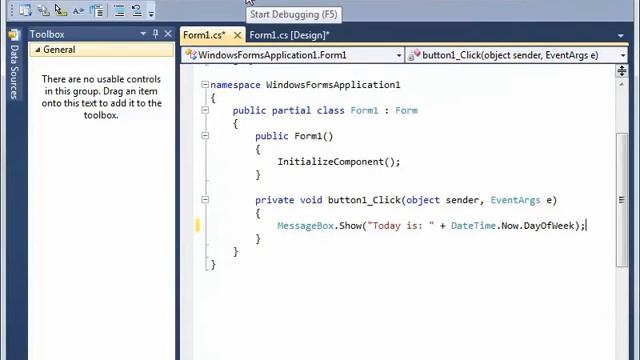Image resolution: width=640 pixels, height=360 pixels.
Task: Open the toolbar overflow options arrow
Action: [151, 13]
